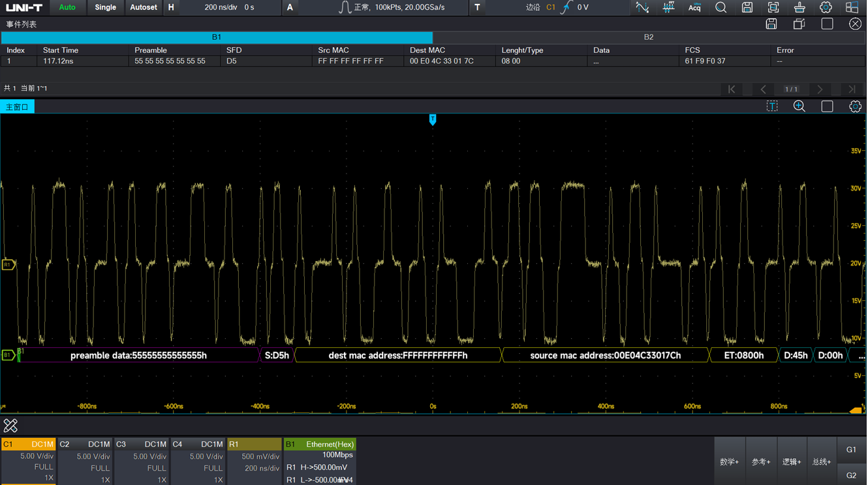
Task: Click the crossed pencil ruler tool icon
Action: (10, 426)
